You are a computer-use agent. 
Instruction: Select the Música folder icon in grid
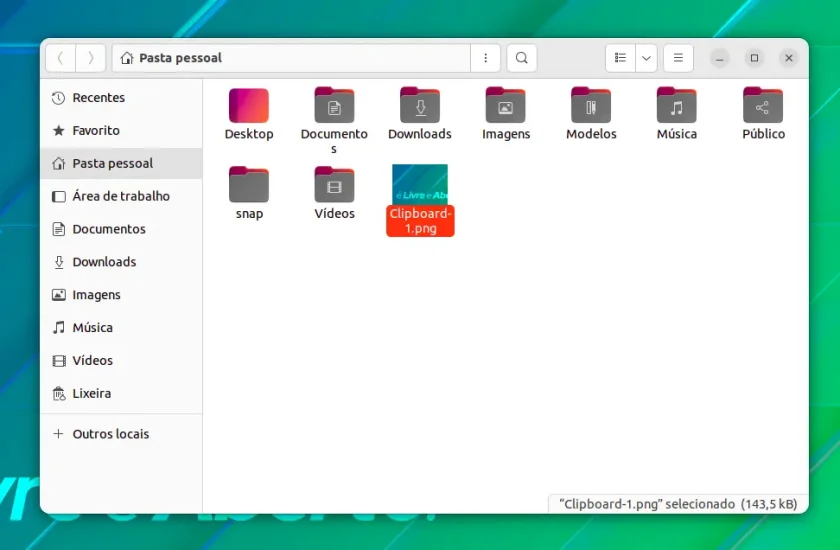click(x=677, y=105)
